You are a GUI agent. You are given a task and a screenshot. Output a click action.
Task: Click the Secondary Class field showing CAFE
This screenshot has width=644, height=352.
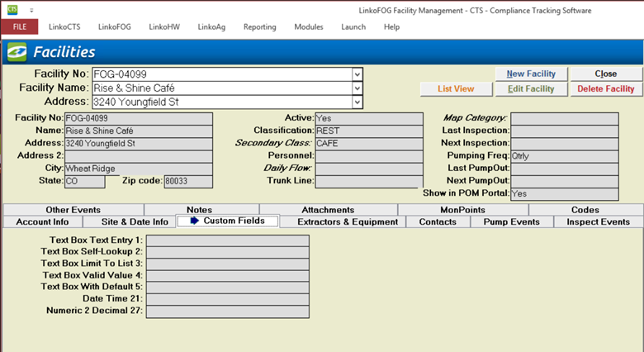[369, 144]
